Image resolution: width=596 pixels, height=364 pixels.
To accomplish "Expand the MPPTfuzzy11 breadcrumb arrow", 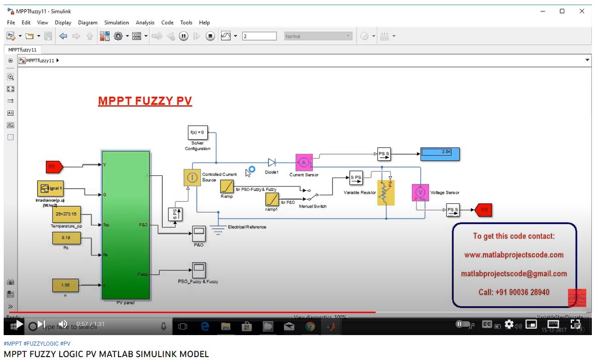I will (x=57, y=61).
